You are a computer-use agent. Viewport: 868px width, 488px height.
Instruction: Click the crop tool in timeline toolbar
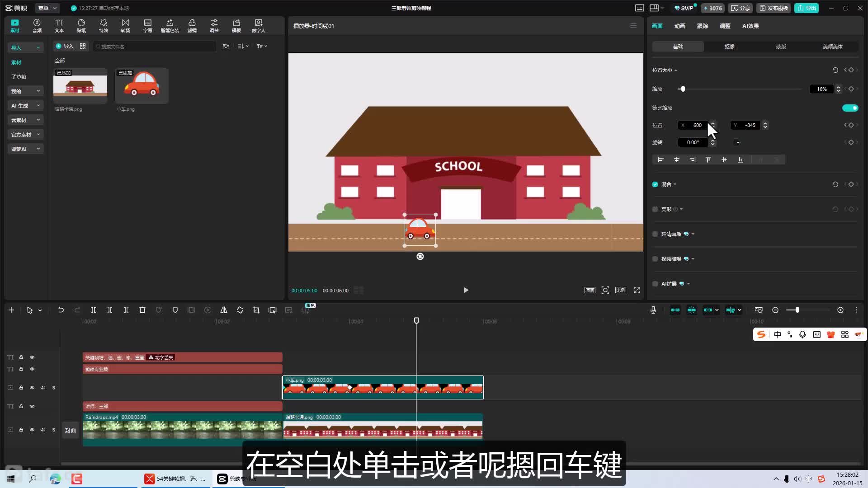(x=256, y=310)
